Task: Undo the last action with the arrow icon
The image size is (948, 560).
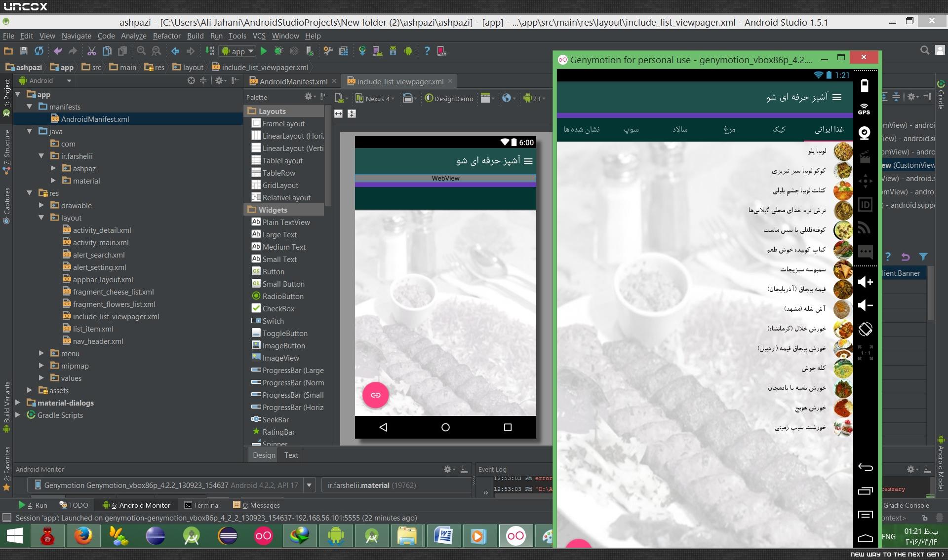Action: pos(58,51)
